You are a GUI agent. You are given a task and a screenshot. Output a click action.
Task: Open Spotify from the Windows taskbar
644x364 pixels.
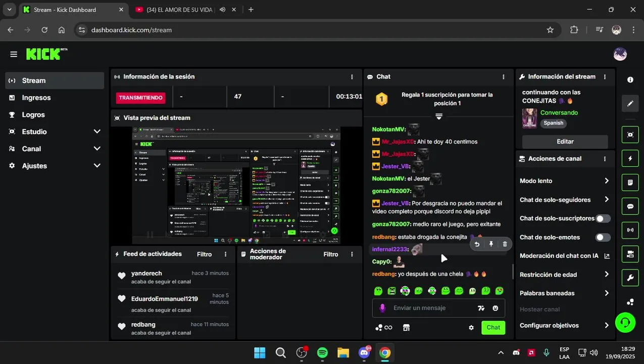tap(322, 352)
